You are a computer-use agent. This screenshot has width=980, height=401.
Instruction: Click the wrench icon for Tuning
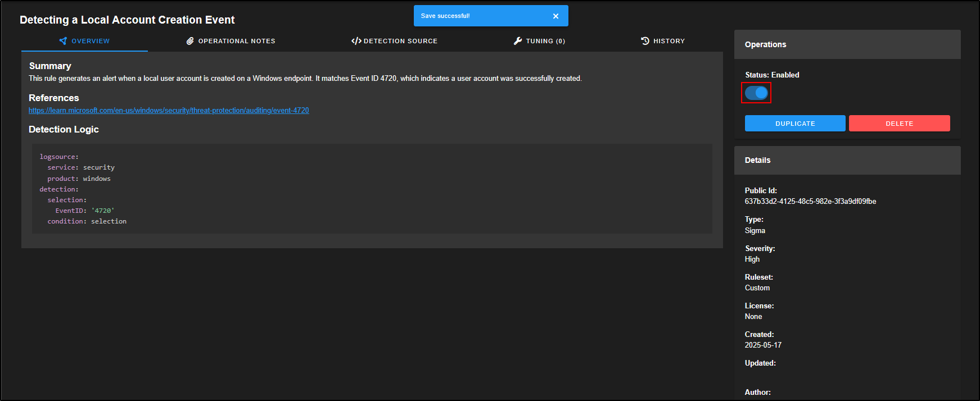click(x=518, y=41)
